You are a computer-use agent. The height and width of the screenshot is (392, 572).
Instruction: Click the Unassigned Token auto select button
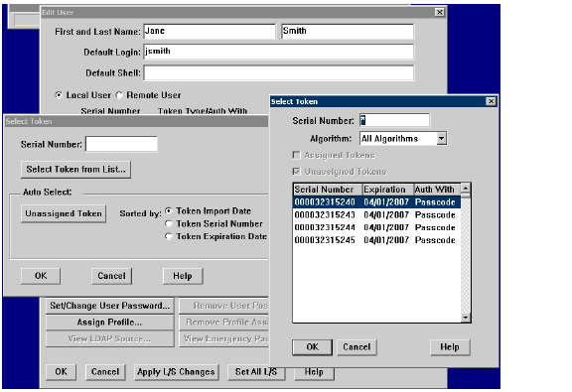point(64,213)
